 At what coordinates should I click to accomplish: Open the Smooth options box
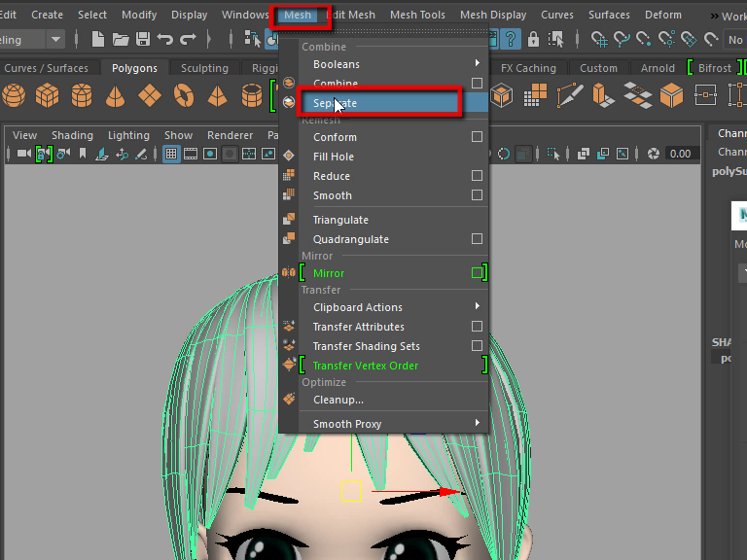click(x=477, y=195)
